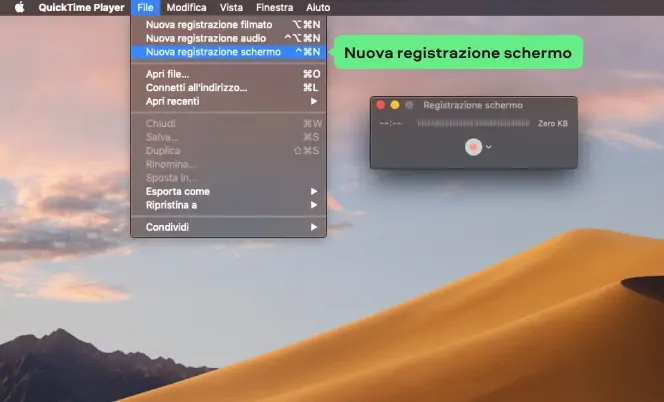The width and height of the screenshot is (664, 402).
Task: Open the Finestra menu
Action: coord(274,8)
